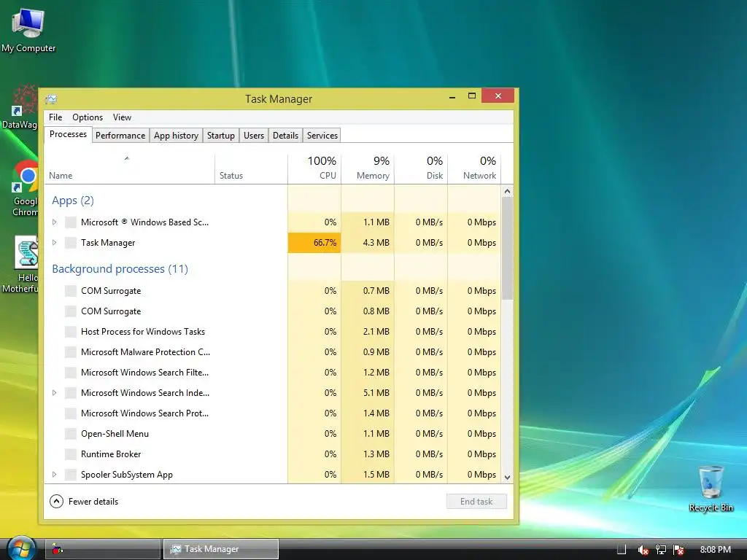
Task: Go to the Users tab
Action: click(x=254, y=136)
